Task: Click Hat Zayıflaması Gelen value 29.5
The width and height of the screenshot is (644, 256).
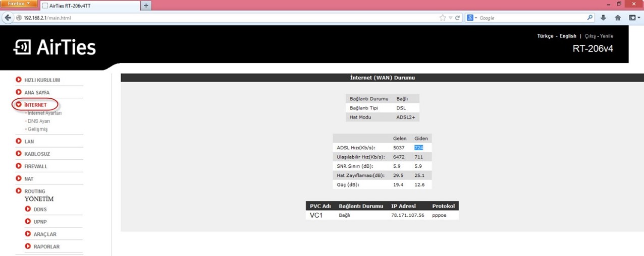Action: pos(398,175)
